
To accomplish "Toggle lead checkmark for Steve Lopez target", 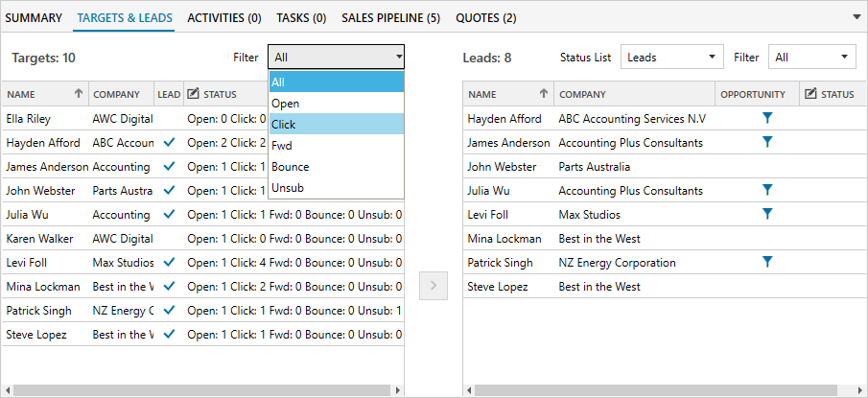I will click(169, 334).
